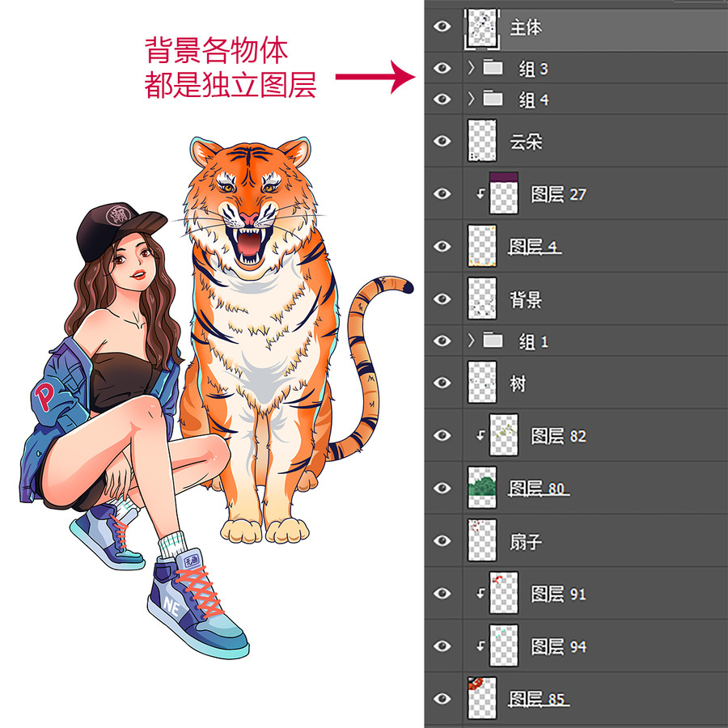Hide 图层 27 with its eye icon
Viewport: 728px width, 728px height.
(x=442, y=193)
